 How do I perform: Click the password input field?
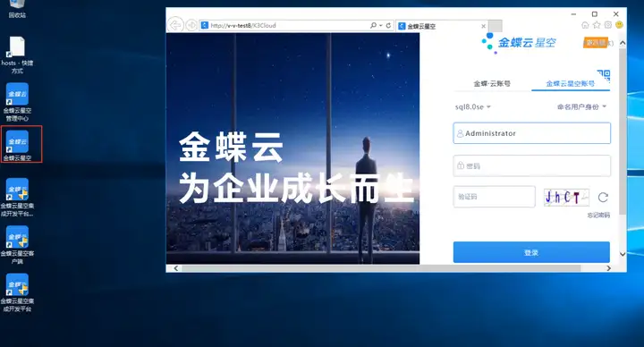coord(532,166)
